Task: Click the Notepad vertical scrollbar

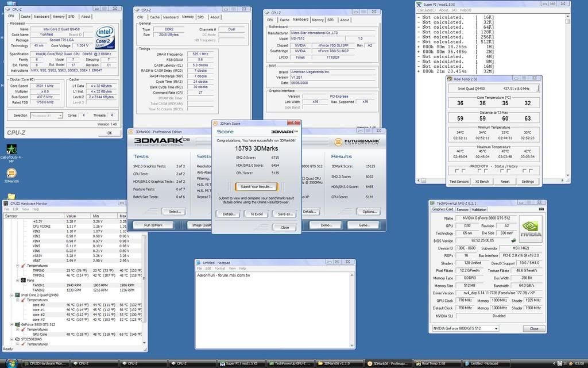Action: [352, 310]
